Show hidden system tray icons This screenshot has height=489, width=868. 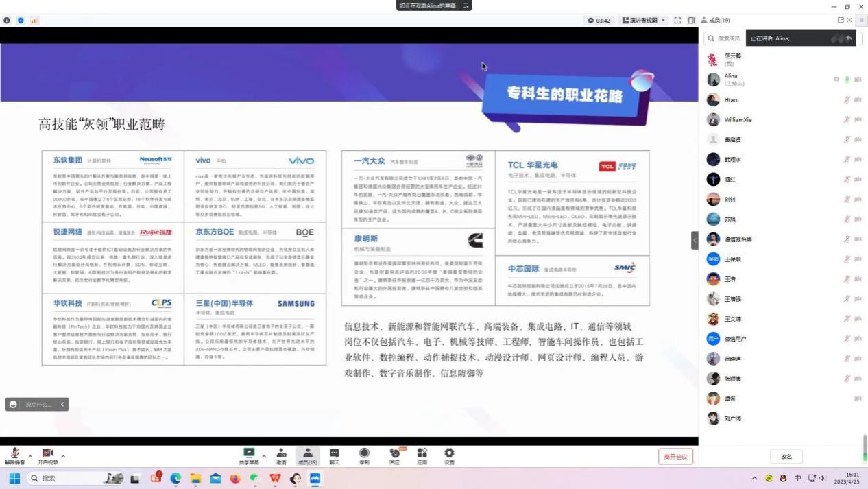point(755,478)
